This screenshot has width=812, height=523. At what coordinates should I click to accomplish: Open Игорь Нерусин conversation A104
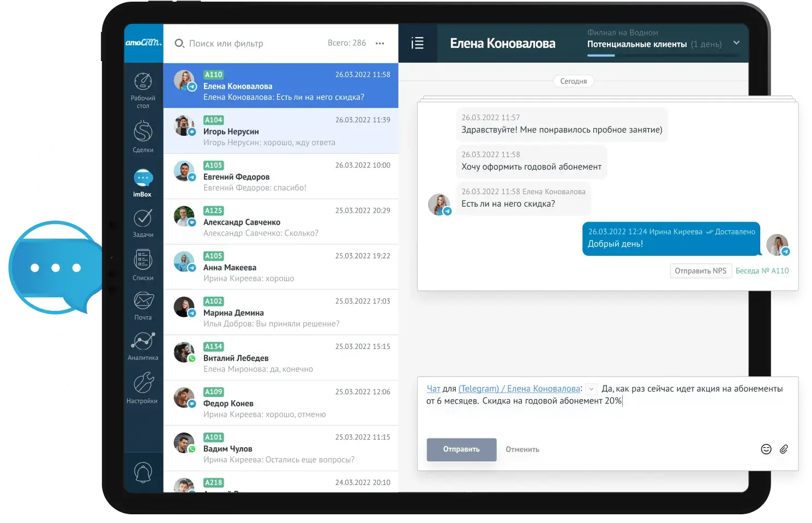tap(281, 131)
